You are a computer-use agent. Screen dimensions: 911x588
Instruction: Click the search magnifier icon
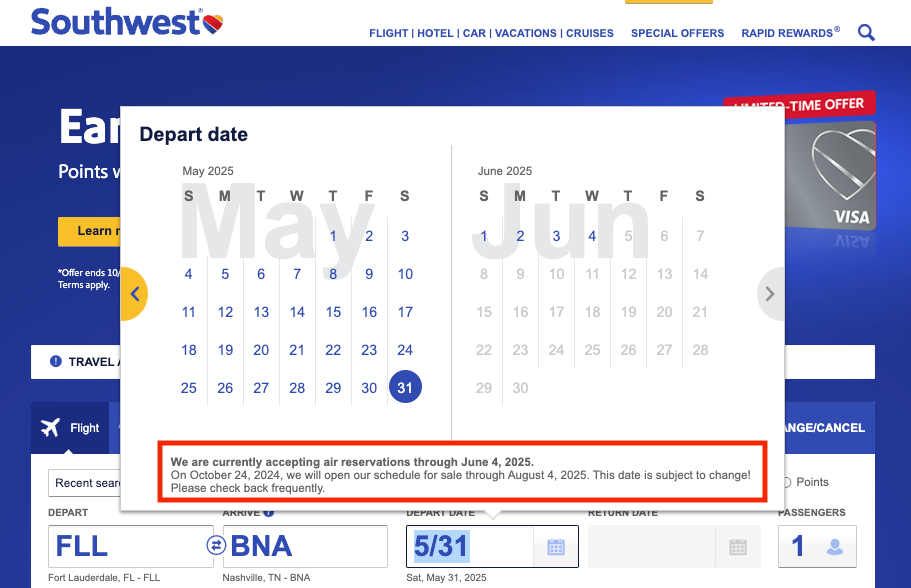click(x=866, y=33)
